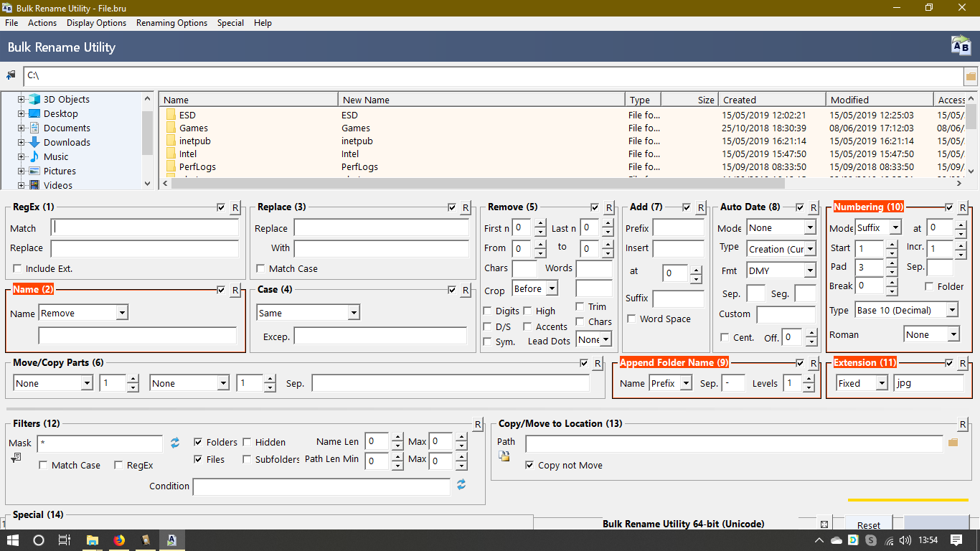
Task: Reset Numbering (10) with its R button
Action: pyautogui.click(x=963, y=208)
